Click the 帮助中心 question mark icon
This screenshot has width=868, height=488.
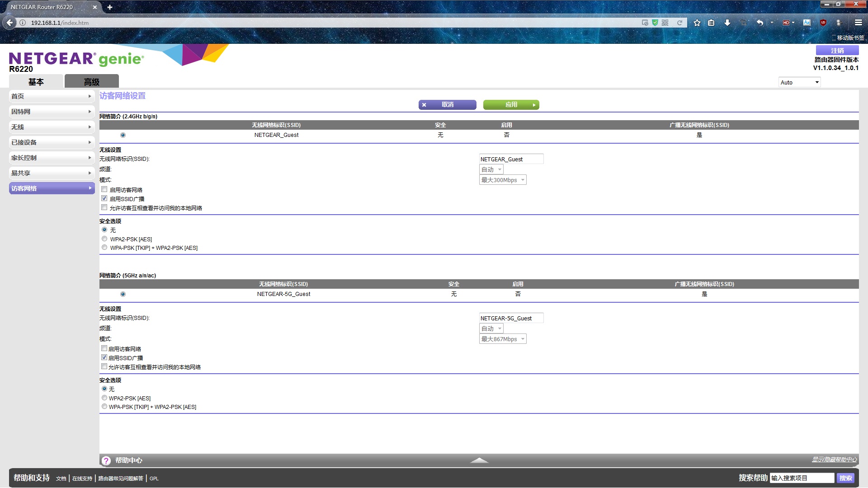[106, 460]
